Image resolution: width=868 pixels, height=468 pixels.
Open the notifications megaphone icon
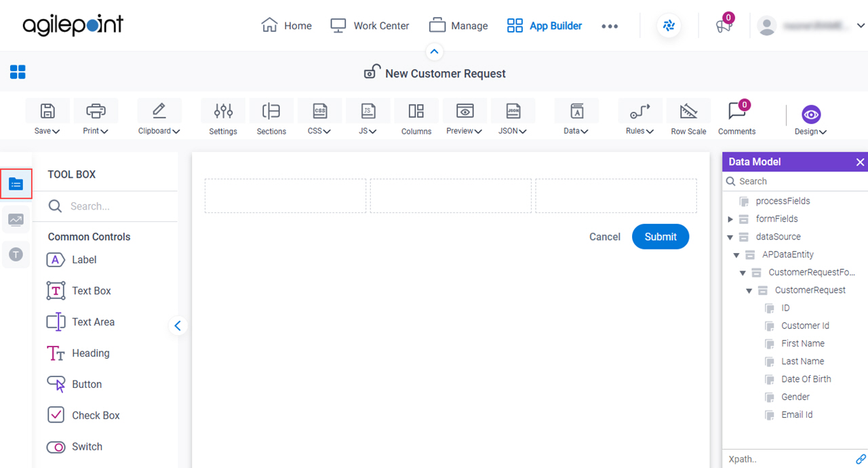click(724, 26)
